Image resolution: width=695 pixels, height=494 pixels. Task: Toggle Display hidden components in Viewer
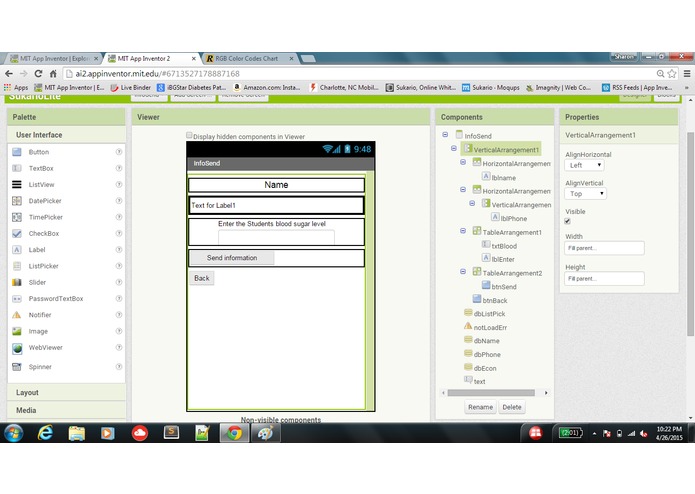click(189, 135)
